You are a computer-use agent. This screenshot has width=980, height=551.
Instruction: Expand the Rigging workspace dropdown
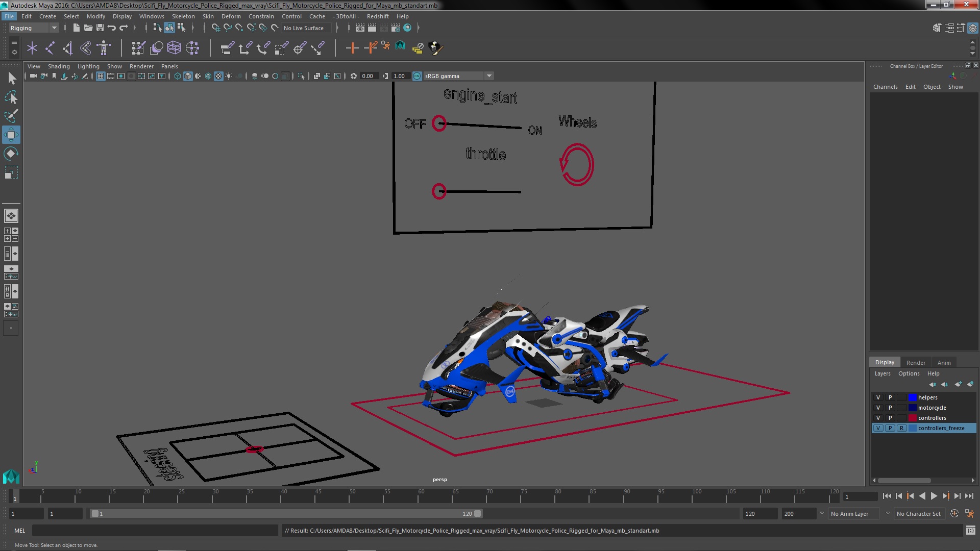pyautogui.click(x=54, y=27)
